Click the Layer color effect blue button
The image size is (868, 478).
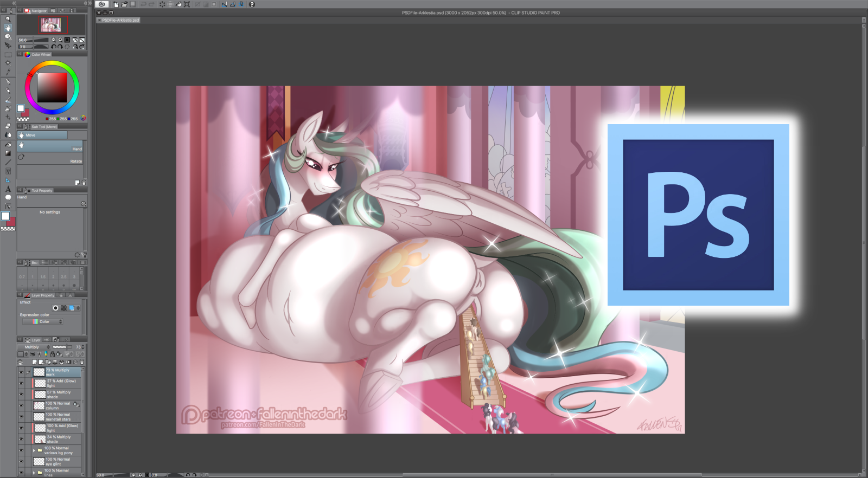click(72, 308)
